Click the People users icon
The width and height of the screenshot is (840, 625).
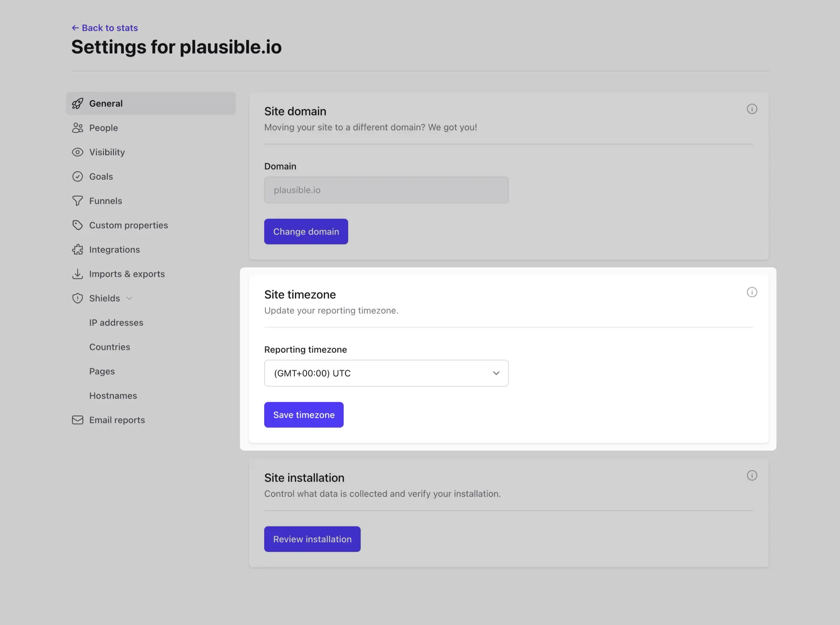point(77,128)
